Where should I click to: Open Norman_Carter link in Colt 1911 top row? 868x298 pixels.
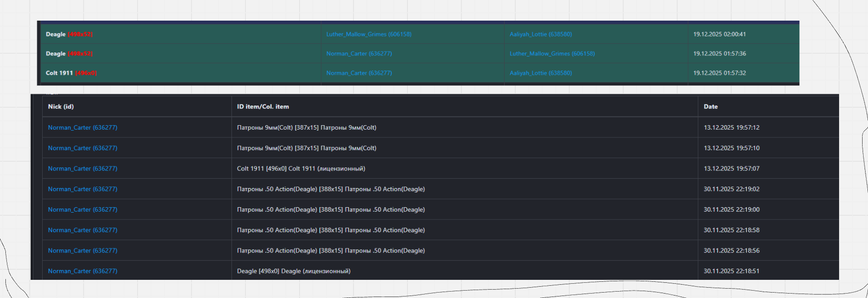(x=358, y=73)
